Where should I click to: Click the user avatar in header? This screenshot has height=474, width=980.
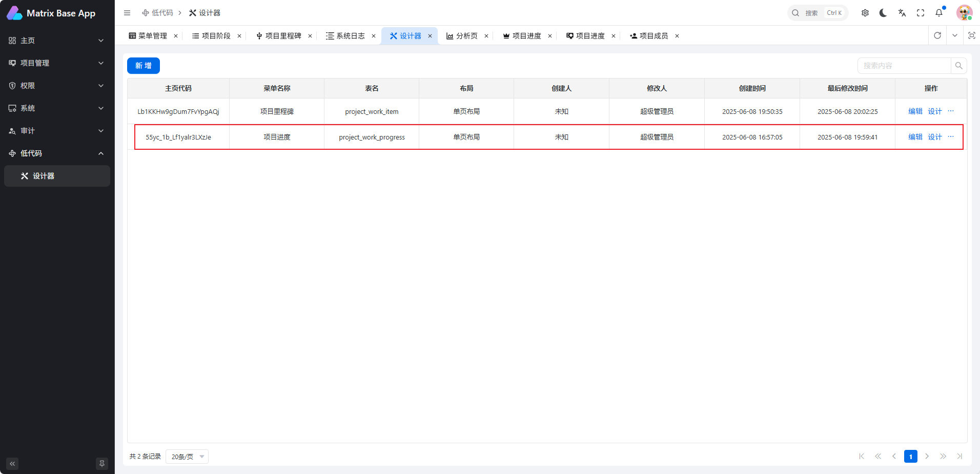click(964, 13)
